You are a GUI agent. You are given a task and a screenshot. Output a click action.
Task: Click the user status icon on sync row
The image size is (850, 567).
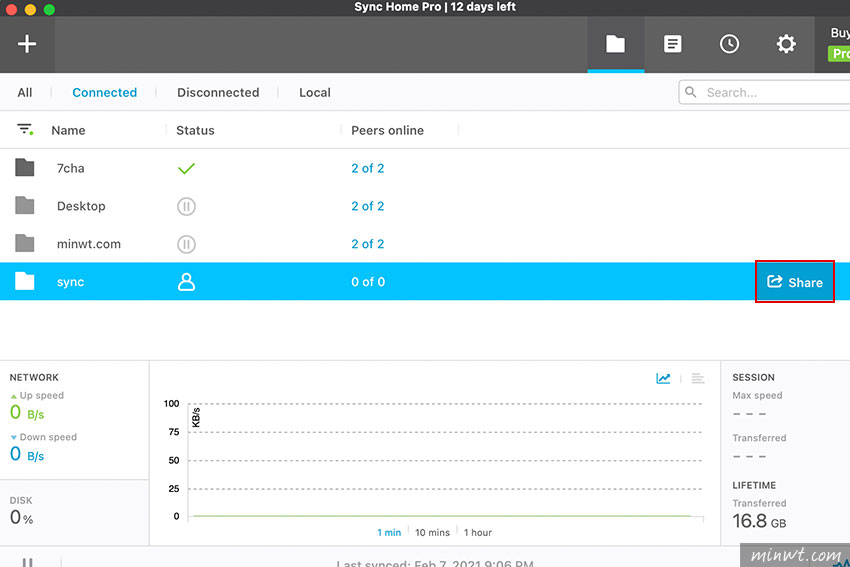click(x=186, y=282)
